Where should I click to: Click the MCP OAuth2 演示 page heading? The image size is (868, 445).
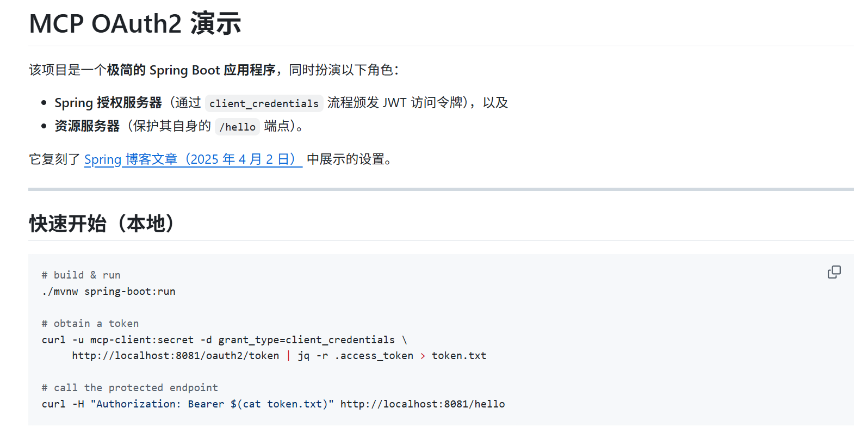pyautogui.click(x=135, y=24)
